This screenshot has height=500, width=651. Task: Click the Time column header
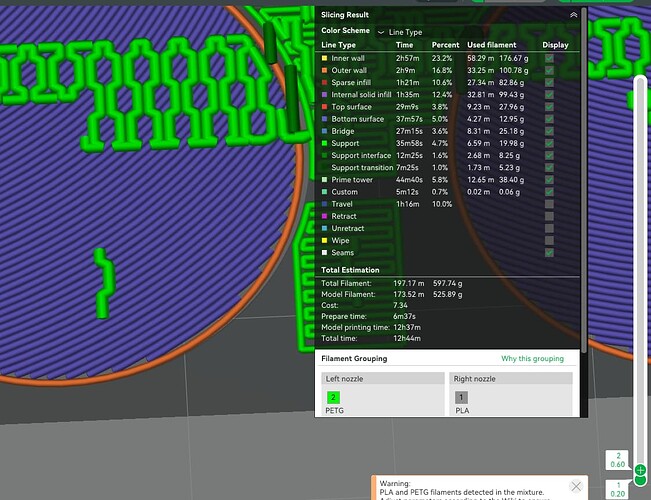pyautogui.click(x=404, y=45)
